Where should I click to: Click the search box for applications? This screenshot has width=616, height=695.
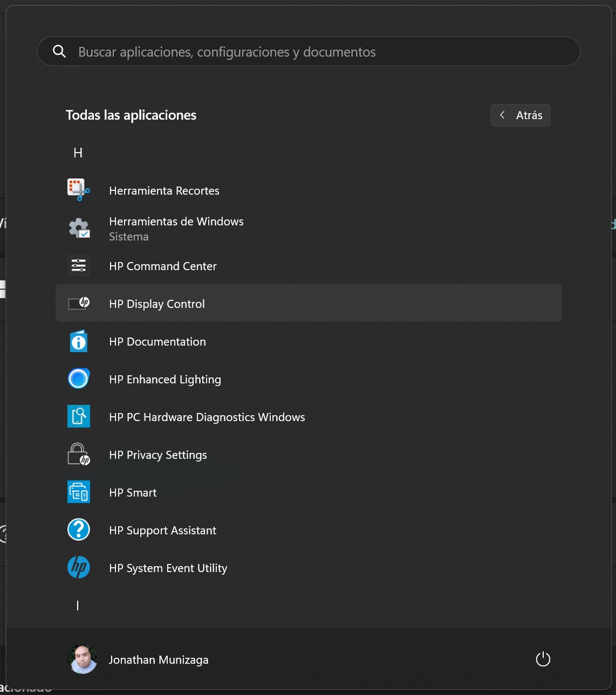click(309, 52)
